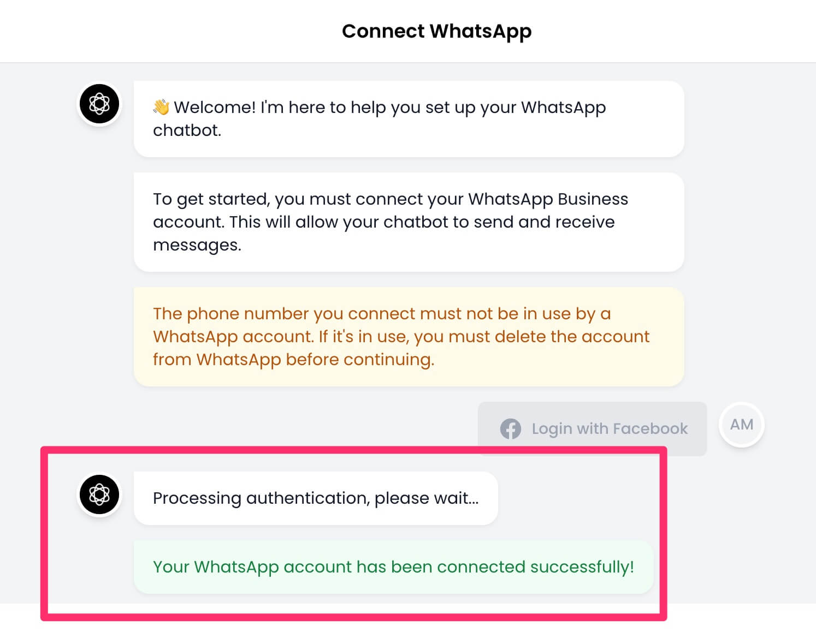Viewport: 816px width, 644px height.
Task: Click 'please wait...' text in processing bubble
Action: [x=427, y=498]
